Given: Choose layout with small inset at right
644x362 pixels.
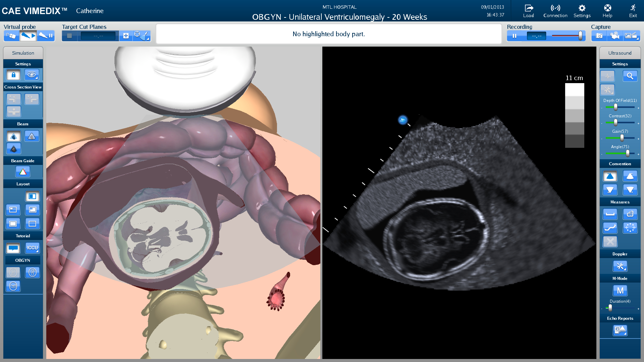Looking at the screenshot, I should pyautogui.click(x=33, y=210).
